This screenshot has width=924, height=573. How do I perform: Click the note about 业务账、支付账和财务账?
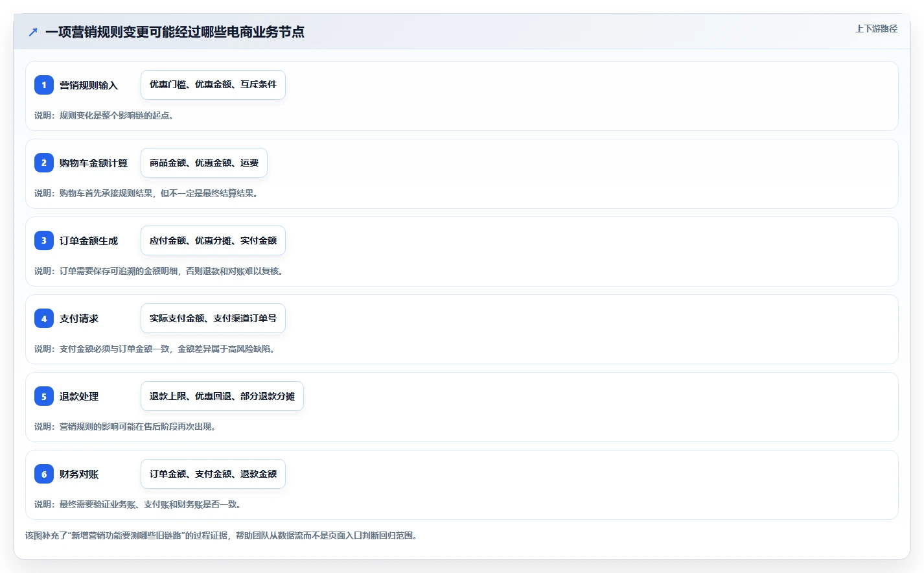(138, 504)
